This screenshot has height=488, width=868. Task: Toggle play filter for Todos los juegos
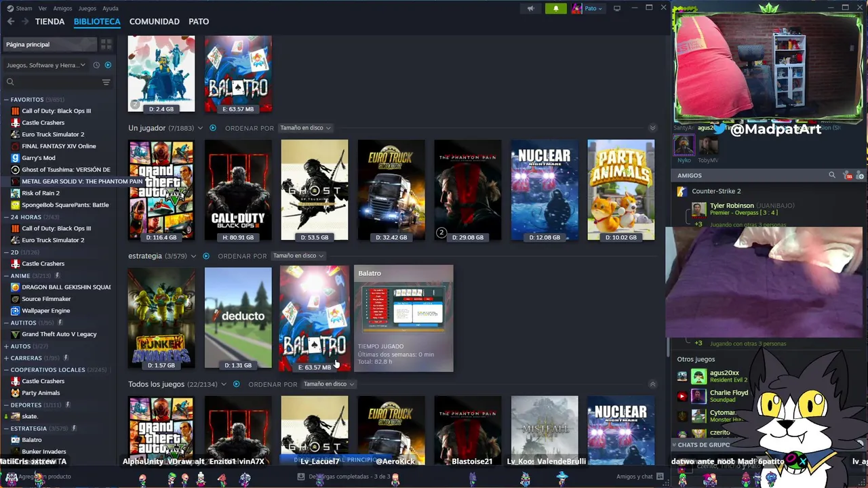click(x=236, y=384)
